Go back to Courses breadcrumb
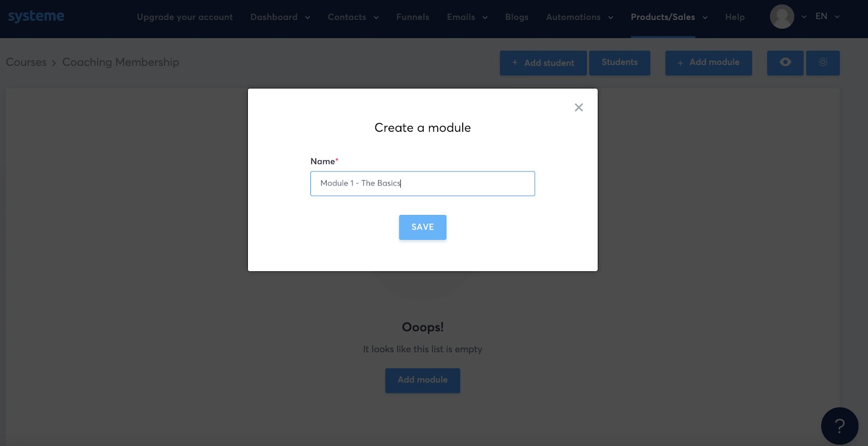868x446 pixels. pos(26,62)
